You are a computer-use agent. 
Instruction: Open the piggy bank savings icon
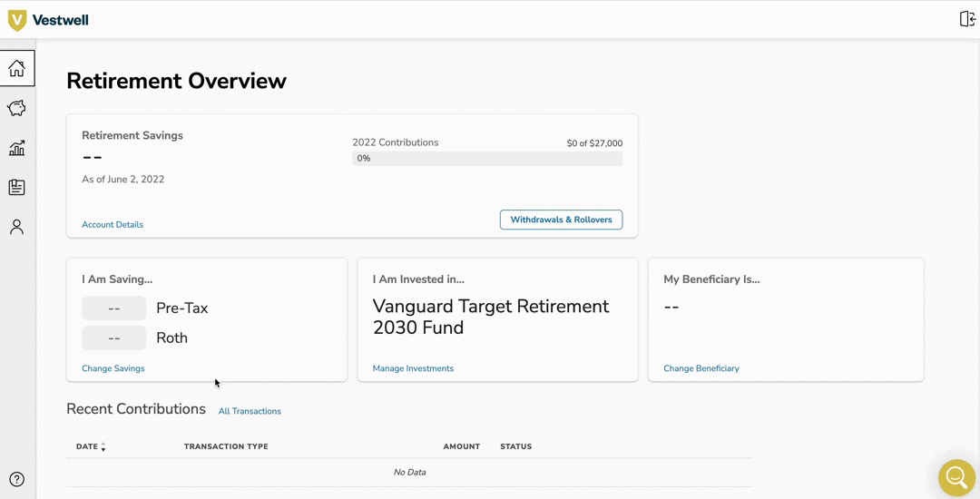pyautogui.click(x=16, y=109)
